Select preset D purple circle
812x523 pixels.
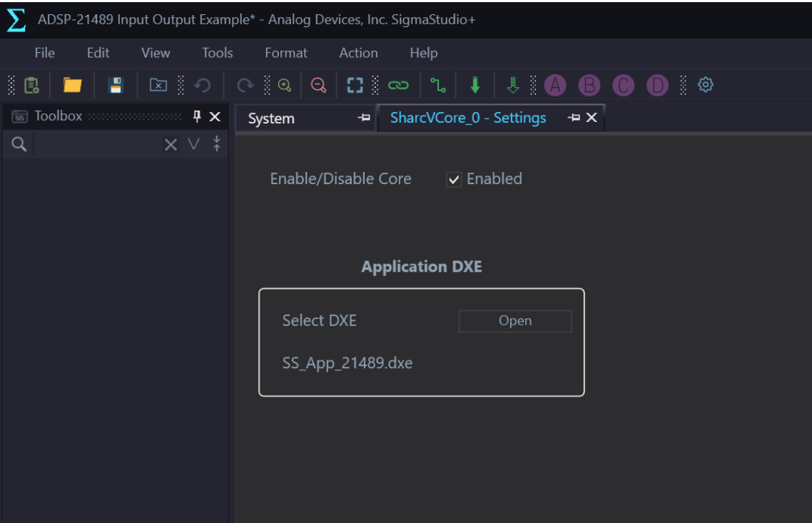658,85
